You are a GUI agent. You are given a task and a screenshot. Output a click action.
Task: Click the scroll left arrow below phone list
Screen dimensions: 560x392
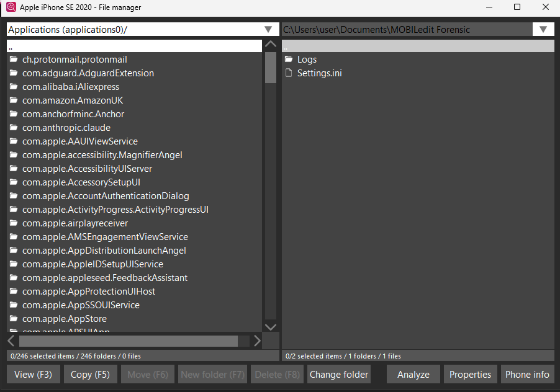click(x=11, y=341)
